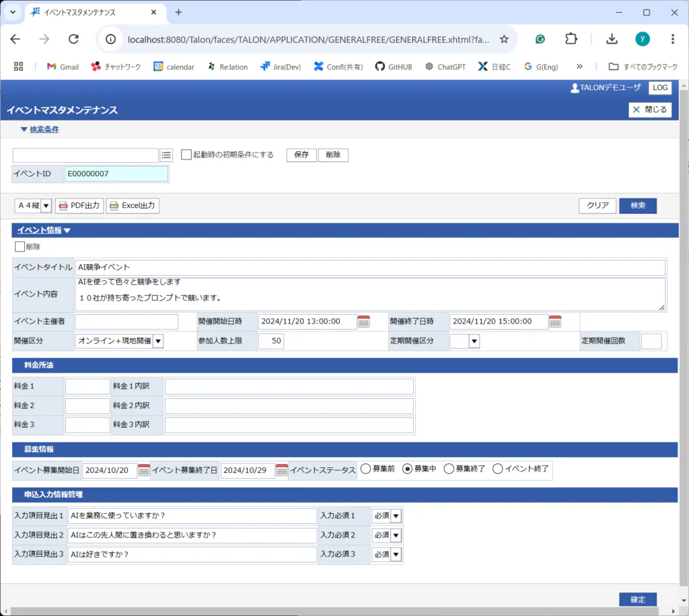Close the screen with 閉じる
The width and height of the screenshot is (689, 616).
click(x=650, y=110)
